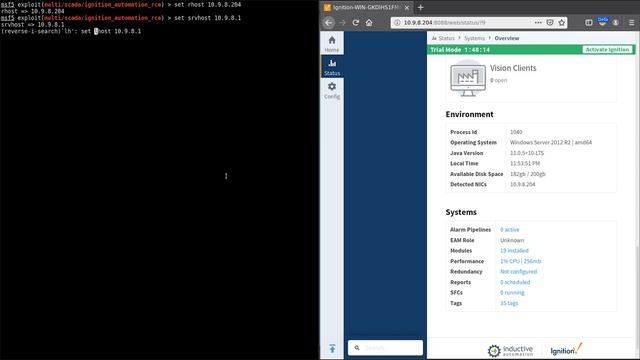This screenshot has width=640, height=360.
Task: Click the Java Version value 11.0.5+10-LTS
Action: pos(527,153)
